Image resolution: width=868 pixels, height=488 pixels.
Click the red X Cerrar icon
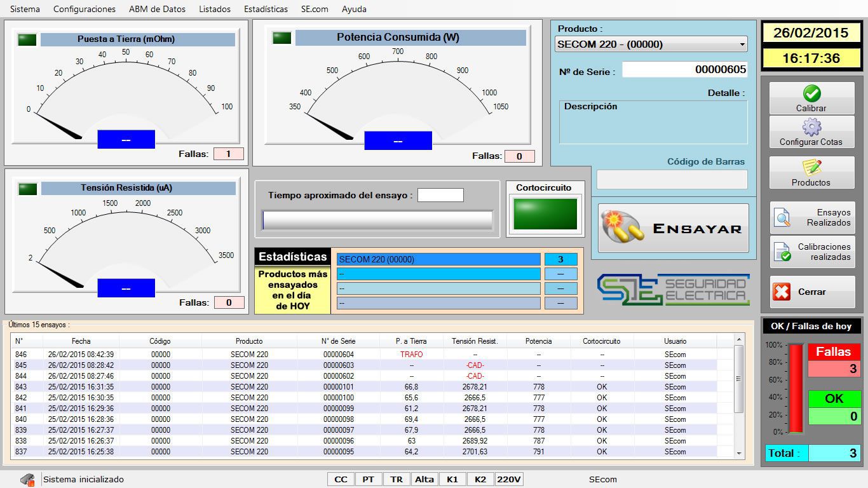pyautogui.click(x=782, y=292)
